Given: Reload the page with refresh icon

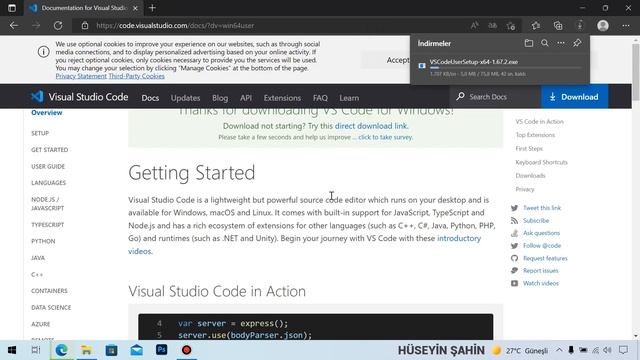Looking at the screenshot, I should coord(58,26).
